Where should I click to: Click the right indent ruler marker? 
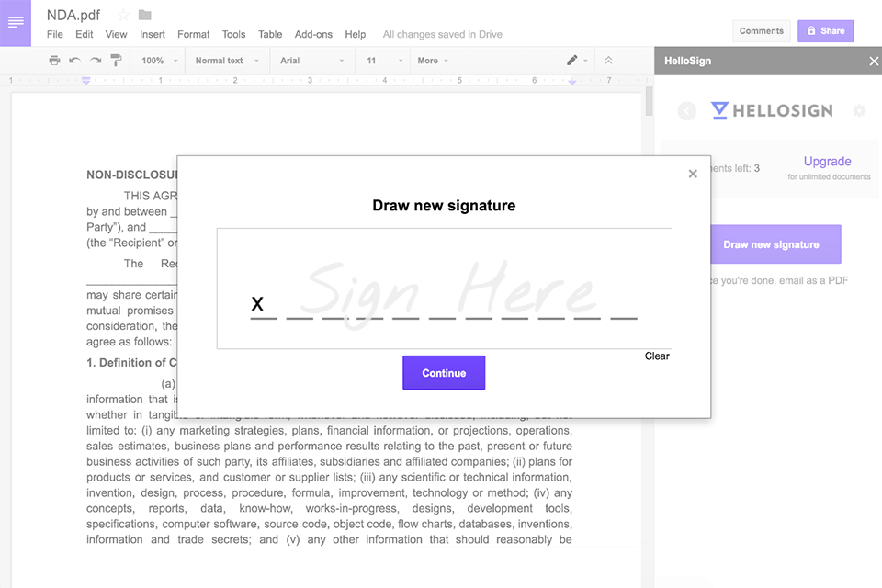click(x=572, y=82)
